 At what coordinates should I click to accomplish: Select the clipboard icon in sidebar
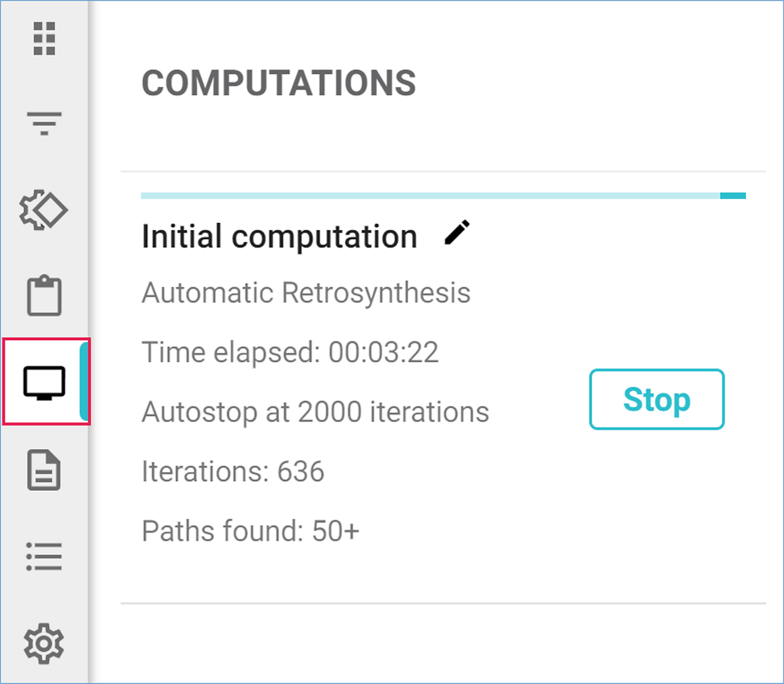click(x=44, y=296)
